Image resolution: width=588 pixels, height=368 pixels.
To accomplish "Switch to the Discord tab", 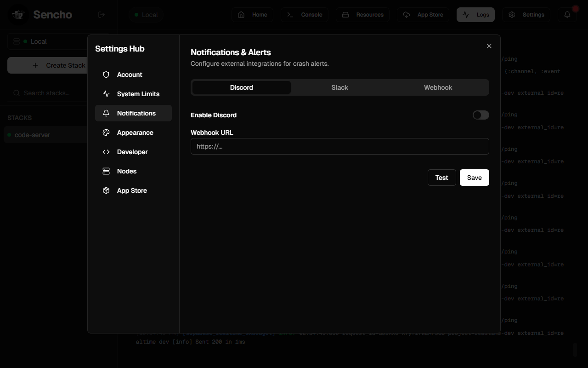I will tap(242, 87).
